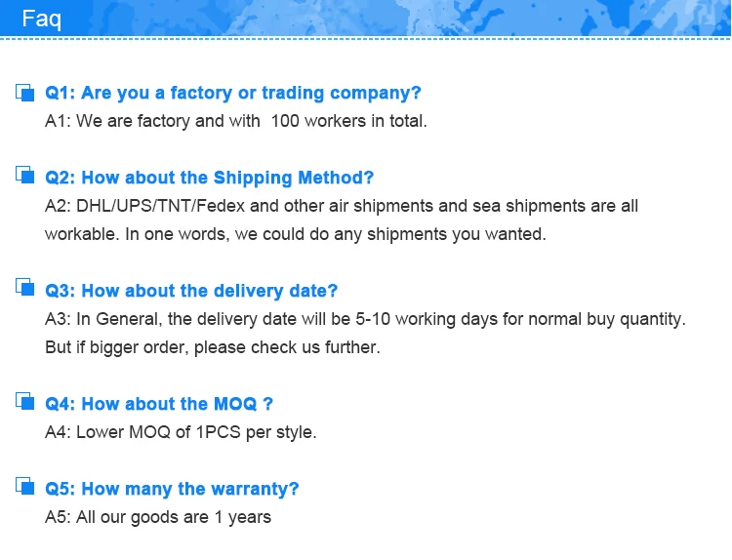Click the Shipping Method question heading

(209, 178)
